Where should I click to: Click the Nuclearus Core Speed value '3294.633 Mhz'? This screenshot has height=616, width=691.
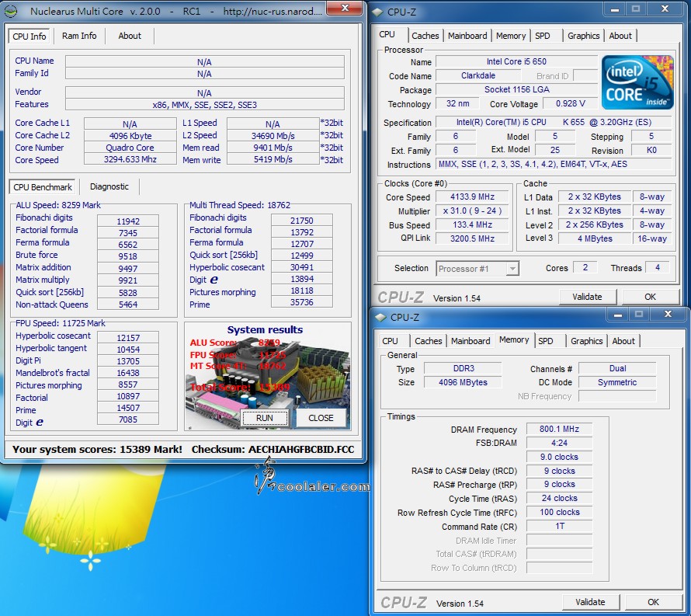tap(130, 159)
